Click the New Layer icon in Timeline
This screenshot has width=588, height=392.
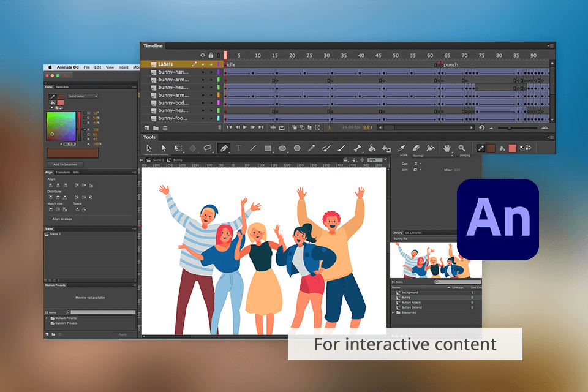coord(146,128)
